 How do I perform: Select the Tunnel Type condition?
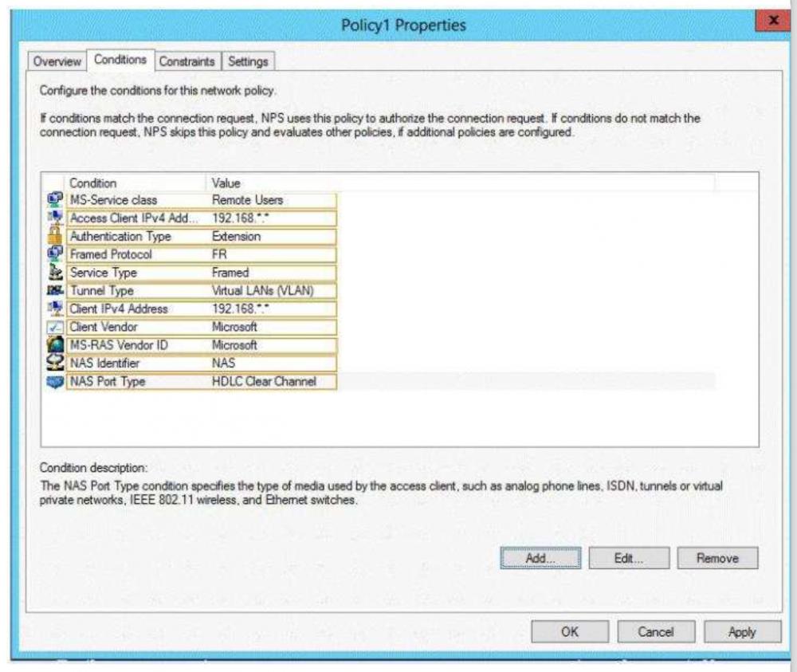(x=202, y=291)
